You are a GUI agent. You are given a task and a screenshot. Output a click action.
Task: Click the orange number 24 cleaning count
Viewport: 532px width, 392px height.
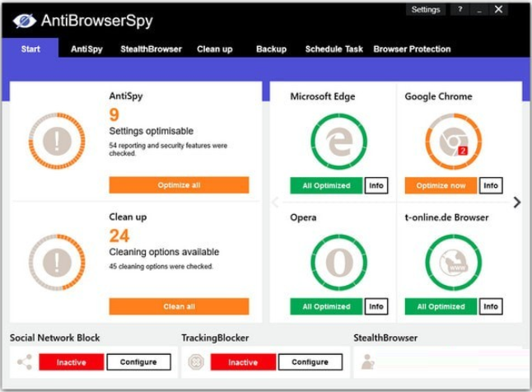(x=119, y=236)
